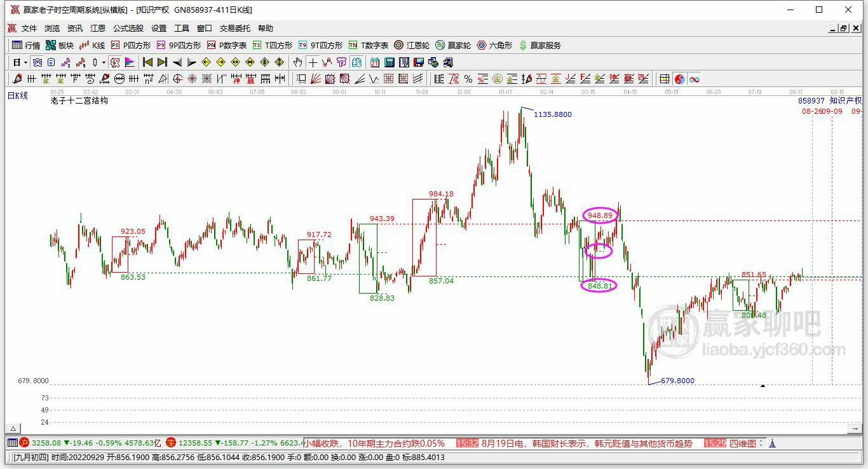868x469 pixels.
Task: Toggle the crosshair cursor tool
Action: [x=313, y=62]
